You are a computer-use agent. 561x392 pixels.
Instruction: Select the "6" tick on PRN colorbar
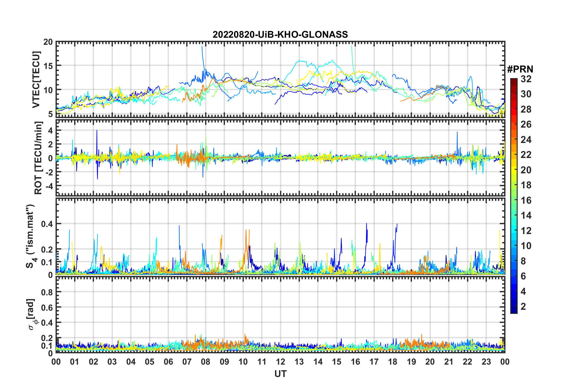coord(523,276)
